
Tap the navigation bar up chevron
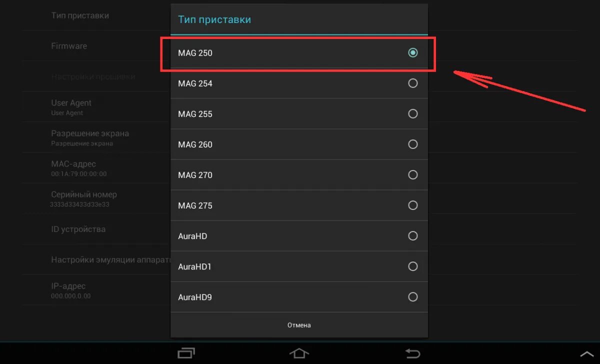(586, 353)
